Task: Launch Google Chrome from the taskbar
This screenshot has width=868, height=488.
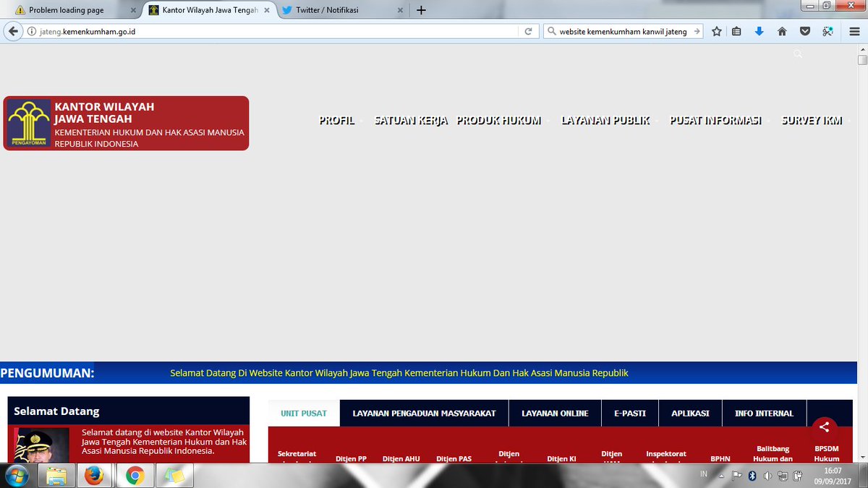Action: tap(135, 476)
